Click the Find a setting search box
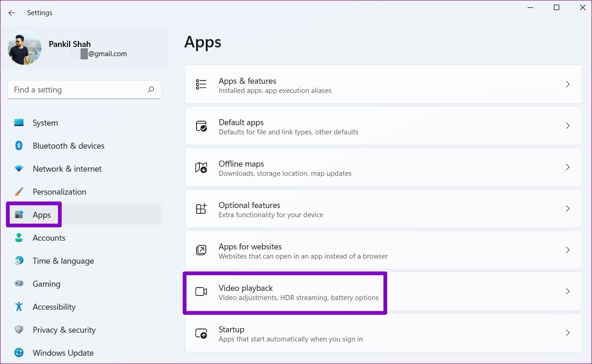This screenshot has height=364, width=592. tap(84, 90)
